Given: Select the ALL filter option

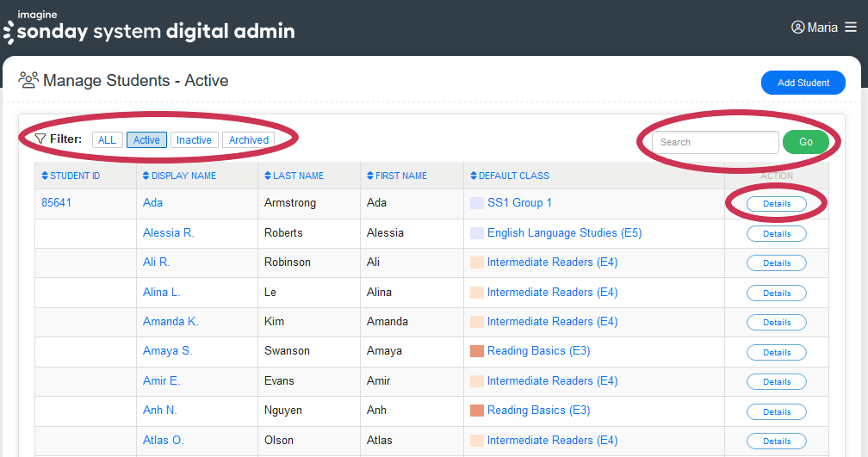Looking at the screenshot, I should click(107, 140).
